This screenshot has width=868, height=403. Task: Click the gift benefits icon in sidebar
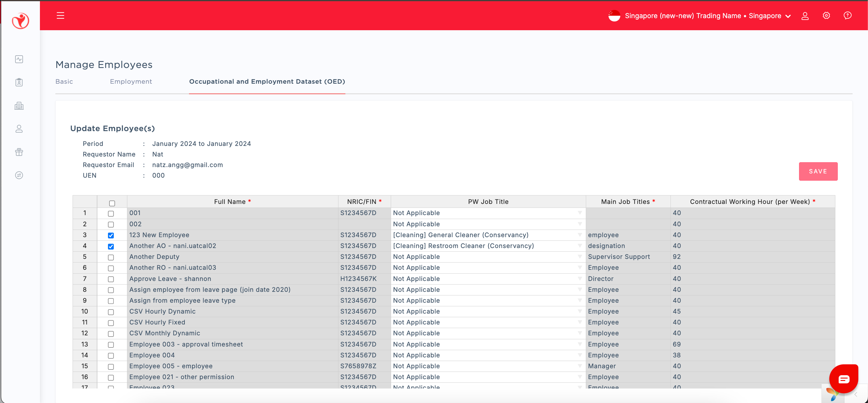(x=19, y=152)
